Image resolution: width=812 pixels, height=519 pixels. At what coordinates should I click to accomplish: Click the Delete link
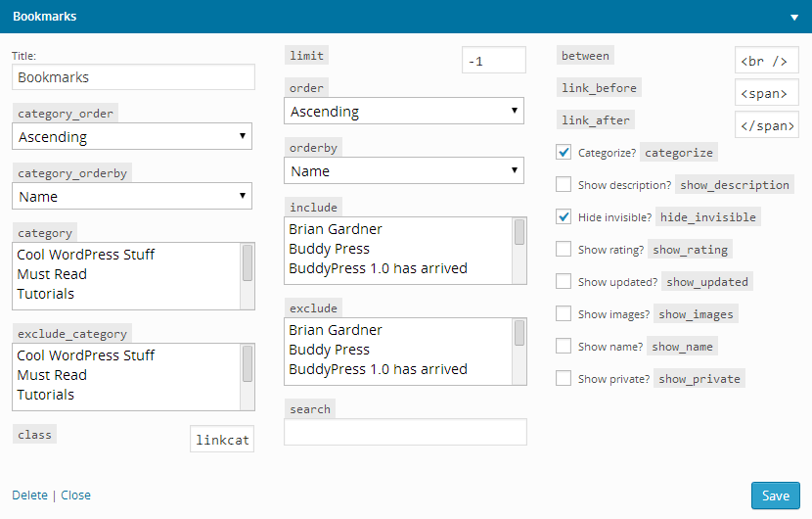[x=30, y=495]
